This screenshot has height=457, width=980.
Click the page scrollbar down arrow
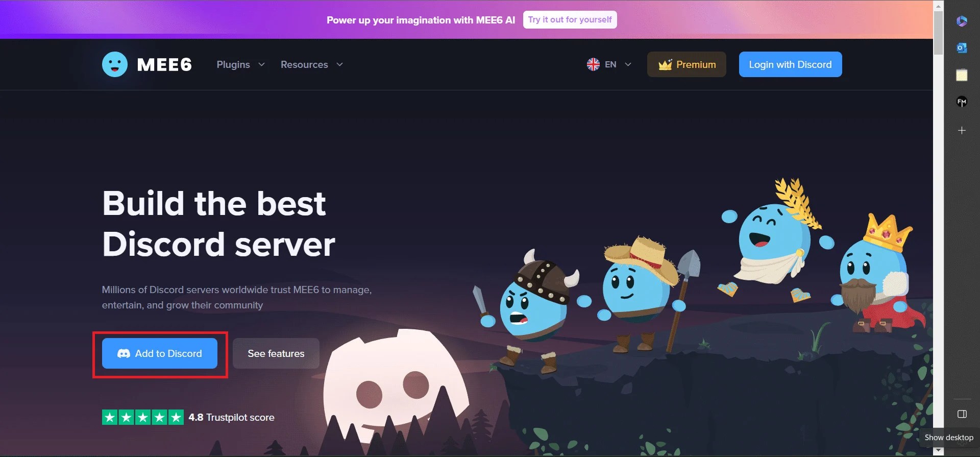coord(938,451)
